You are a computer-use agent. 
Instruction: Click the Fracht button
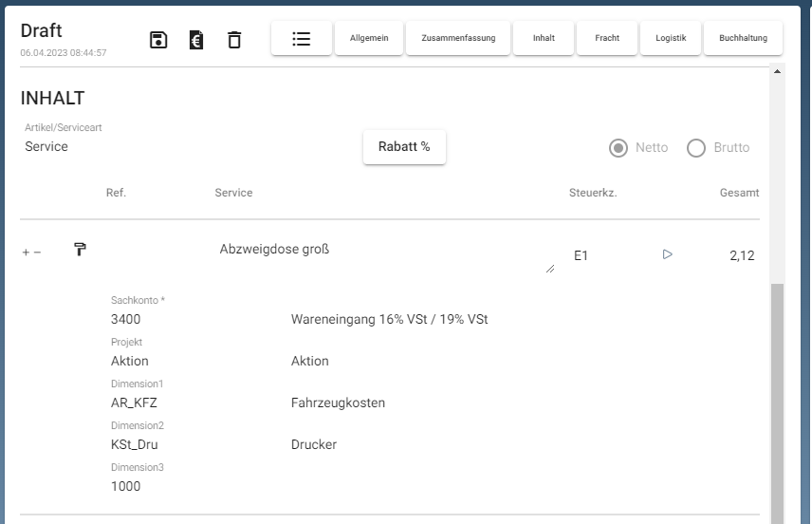607,38
